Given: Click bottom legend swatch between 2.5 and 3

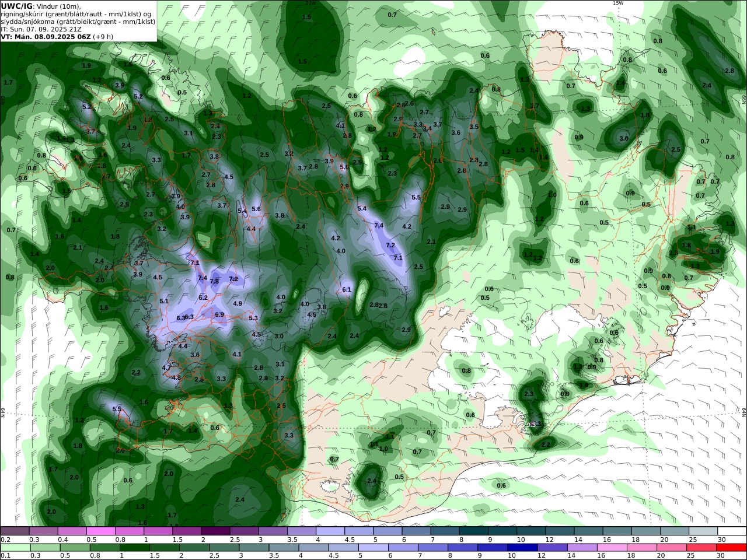Looking at the screenshot, I should 224,547.
